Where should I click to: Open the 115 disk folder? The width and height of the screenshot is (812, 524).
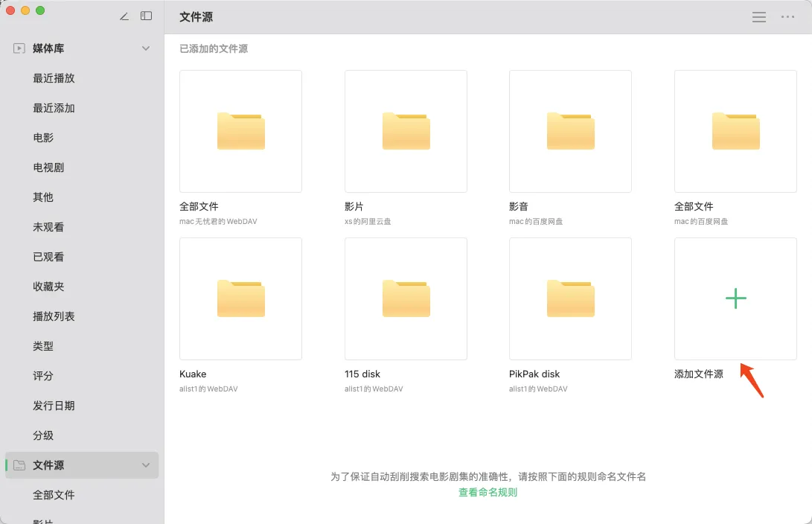click(x=406, y=298)
